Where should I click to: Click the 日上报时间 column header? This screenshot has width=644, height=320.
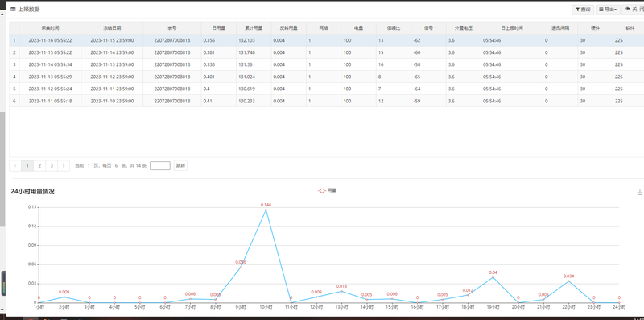[x=512, y=28]
